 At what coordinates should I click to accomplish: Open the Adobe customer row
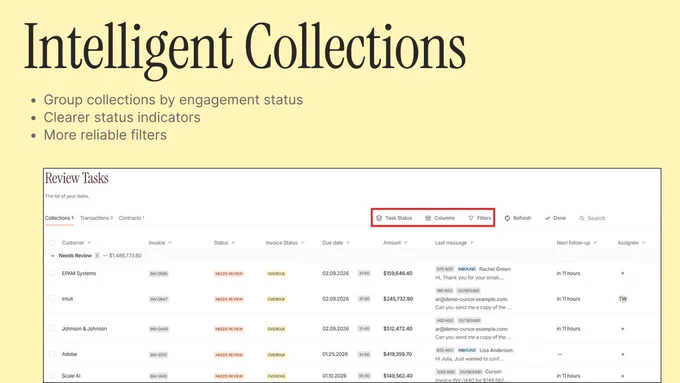(x=69, y=354)
